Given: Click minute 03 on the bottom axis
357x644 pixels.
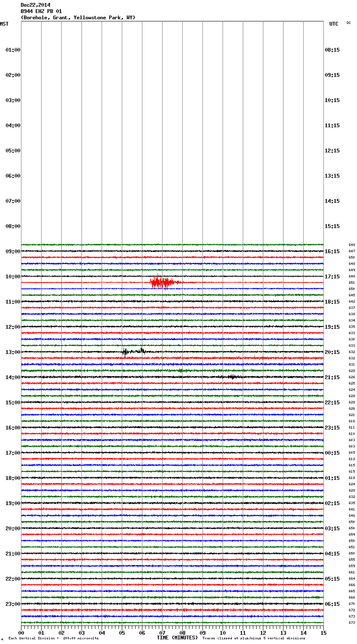Looking at the screenshot, I should point(81,633).
